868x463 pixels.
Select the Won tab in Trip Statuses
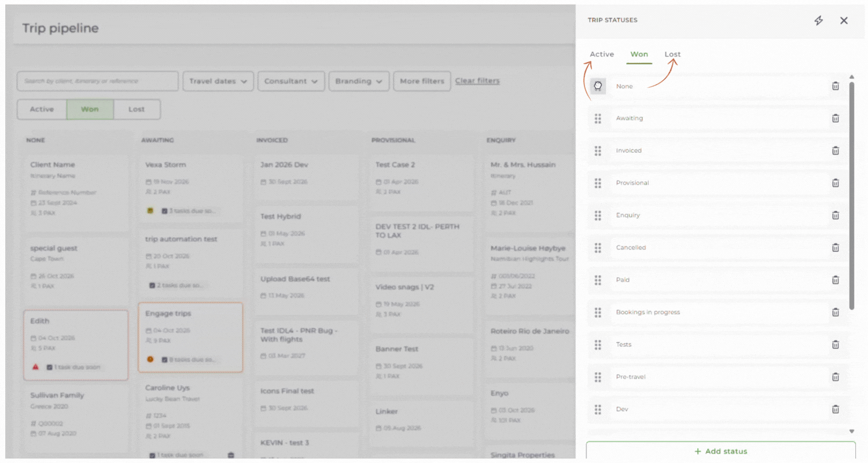[639, 54]
